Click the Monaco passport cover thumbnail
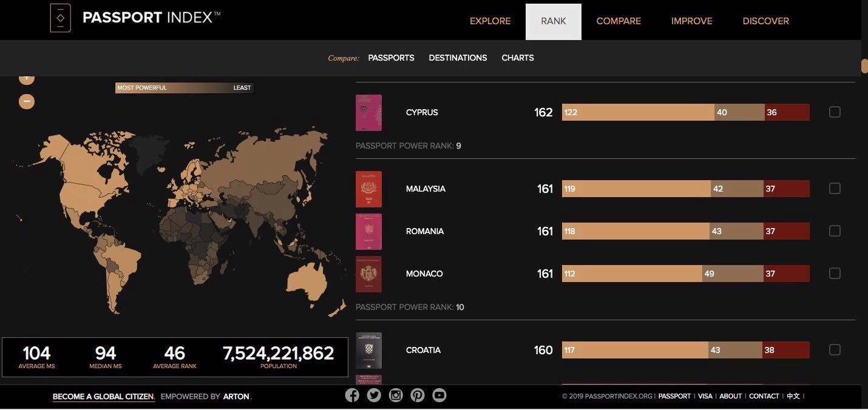 368,274
